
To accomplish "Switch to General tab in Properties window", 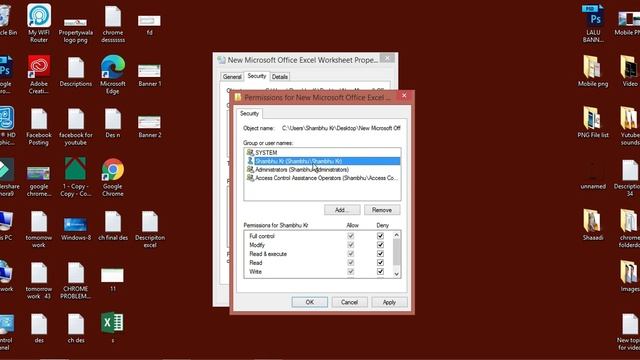I will tap(232, 77).
